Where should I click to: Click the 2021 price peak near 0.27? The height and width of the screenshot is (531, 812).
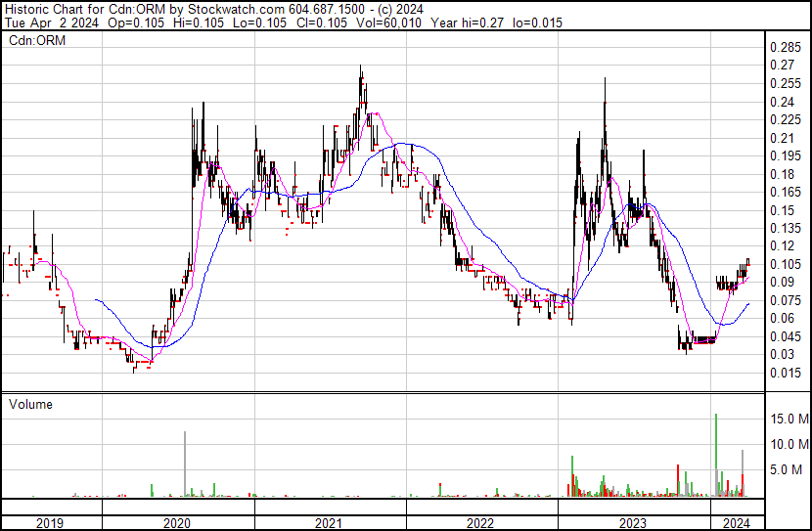361,72
